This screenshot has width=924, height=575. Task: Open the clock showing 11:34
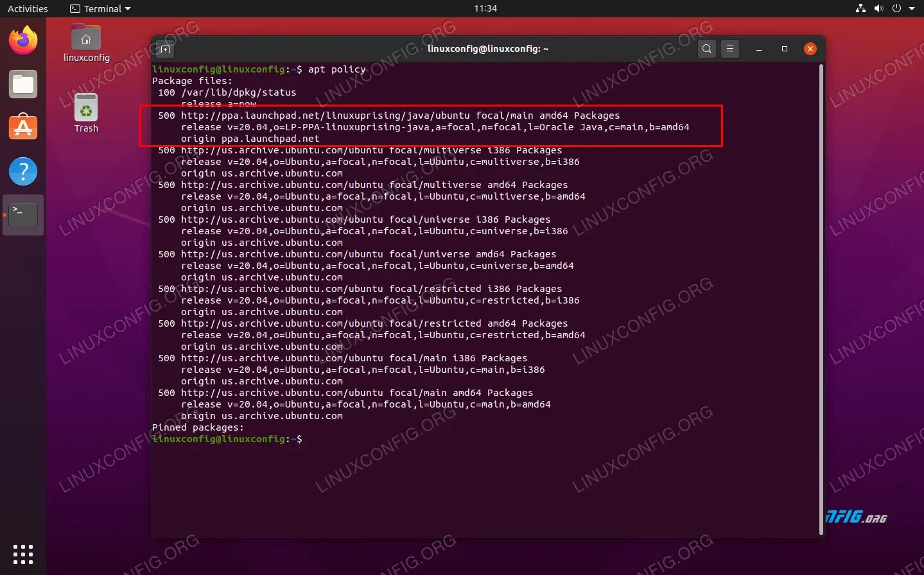pyautogui.click(x=485, y=8)
